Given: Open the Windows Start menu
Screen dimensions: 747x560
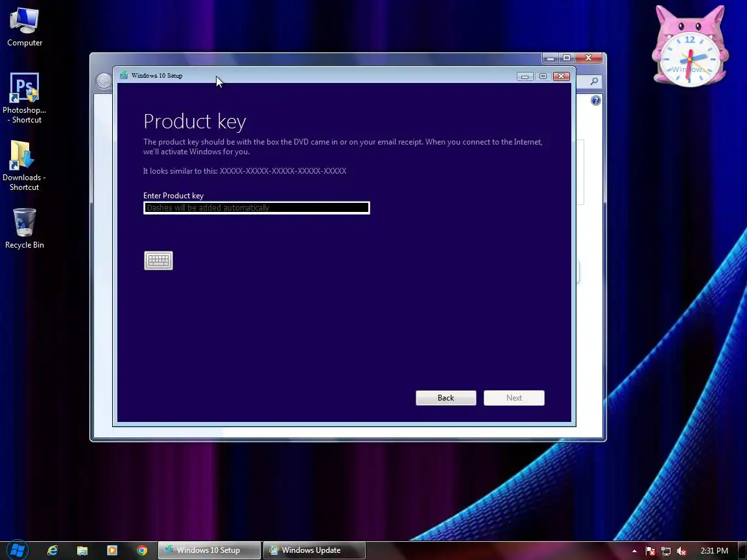Looking at the screenshot, I should point(18,550).
